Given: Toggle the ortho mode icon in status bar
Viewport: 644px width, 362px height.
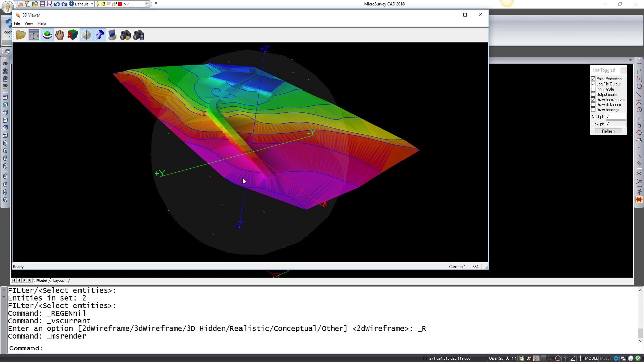Looking at the screenshot, I should tap(550, 358).
